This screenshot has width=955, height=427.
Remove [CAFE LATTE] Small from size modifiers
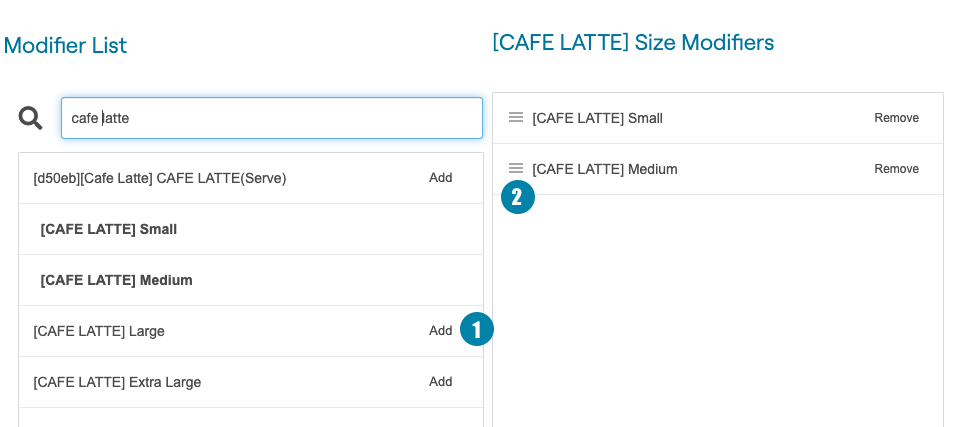tap(896, 118)
